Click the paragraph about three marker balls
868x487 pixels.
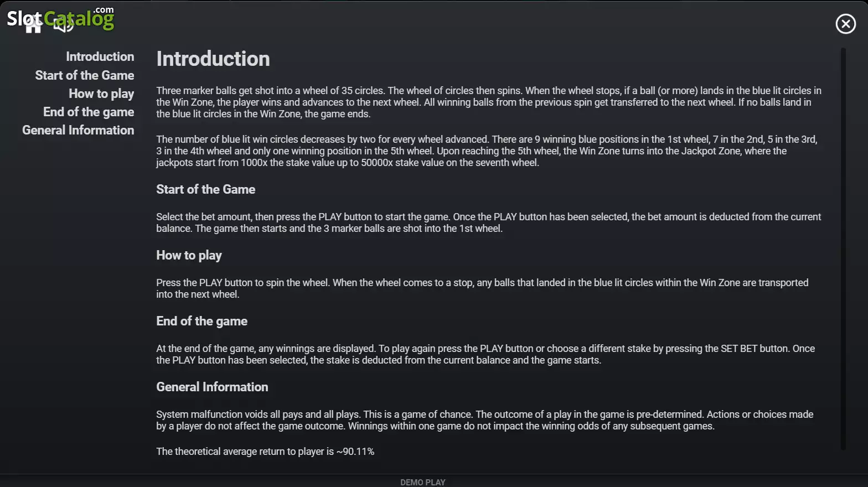489,102
